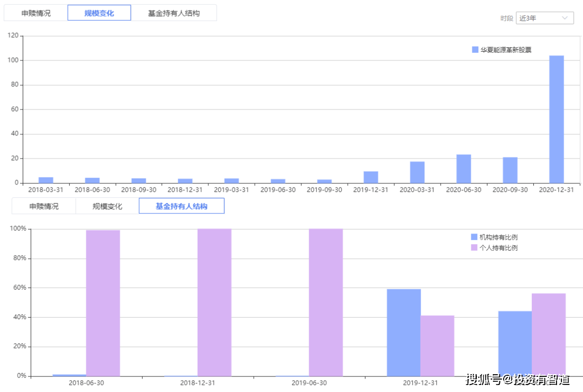Screen dimensions: 583x392
Task: Toggle 个人持有比例 legend series
Action: click(x=494, y=248)
